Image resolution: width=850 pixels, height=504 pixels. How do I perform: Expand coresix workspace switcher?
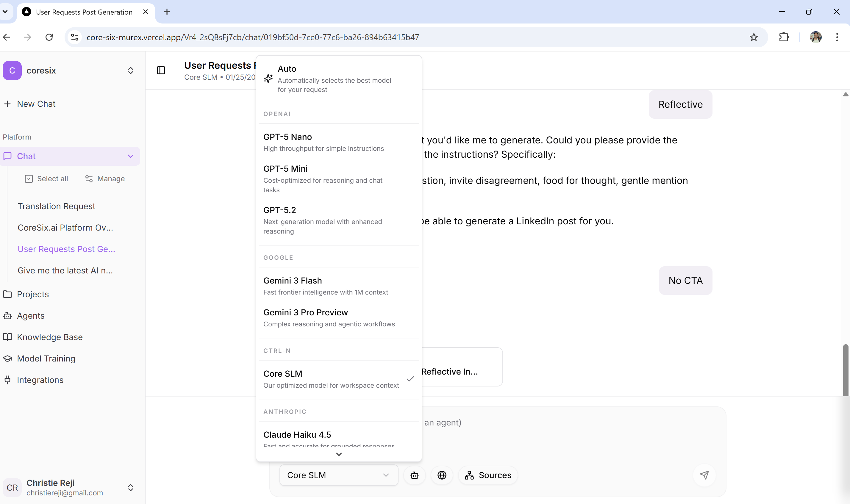click(130, 71)
